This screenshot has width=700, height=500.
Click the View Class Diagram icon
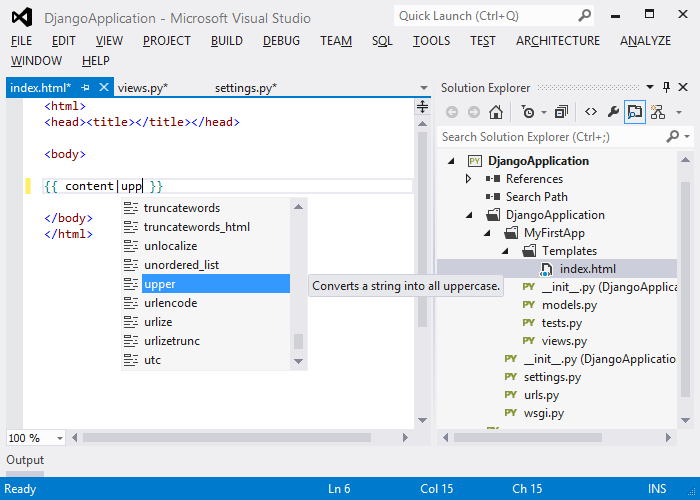point(658,112)
